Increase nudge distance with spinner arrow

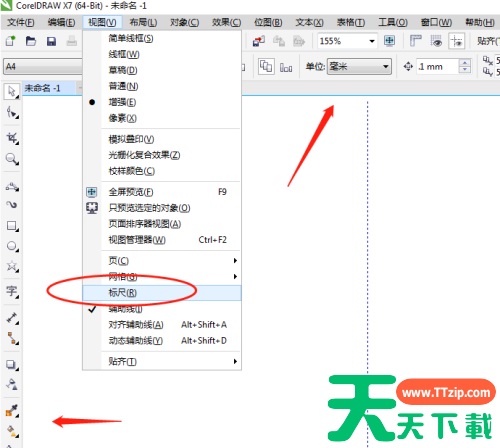[465, 62]
